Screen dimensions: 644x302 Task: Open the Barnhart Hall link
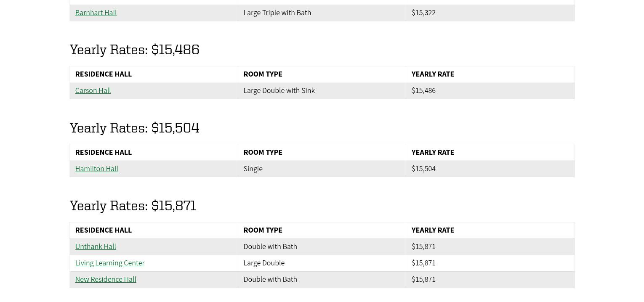(x=96, y=13)
